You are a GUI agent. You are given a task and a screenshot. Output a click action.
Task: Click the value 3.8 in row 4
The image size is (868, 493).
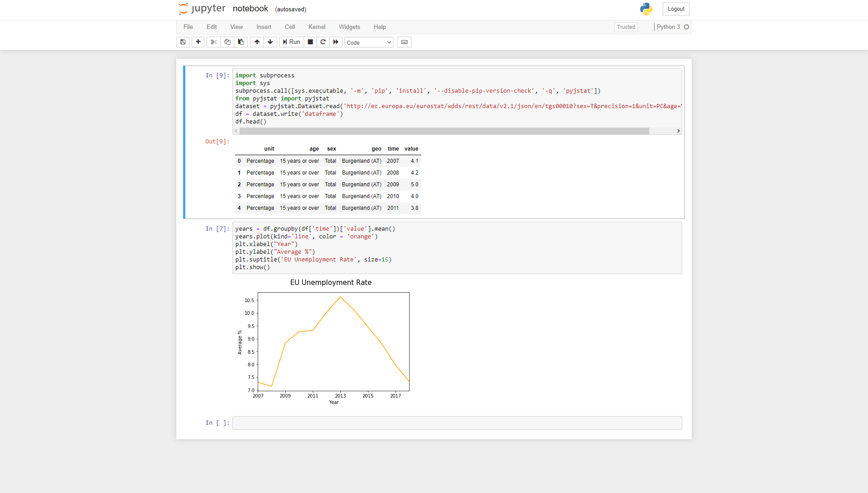tap(415, 208)
